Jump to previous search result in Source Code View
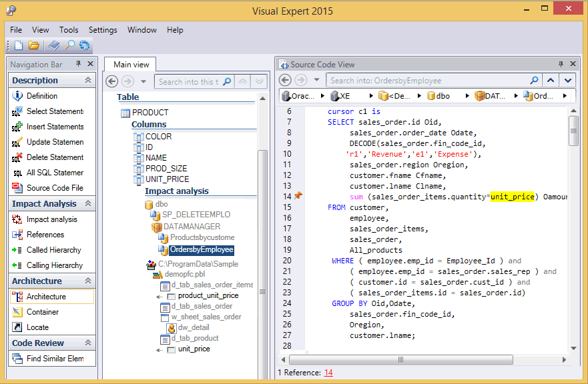 (551, 80)
